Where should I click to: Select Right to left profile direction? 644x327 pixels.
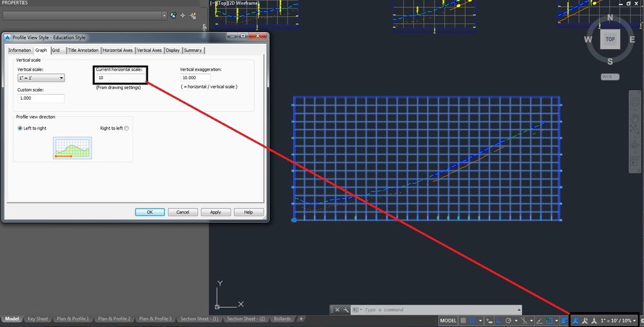126,129
